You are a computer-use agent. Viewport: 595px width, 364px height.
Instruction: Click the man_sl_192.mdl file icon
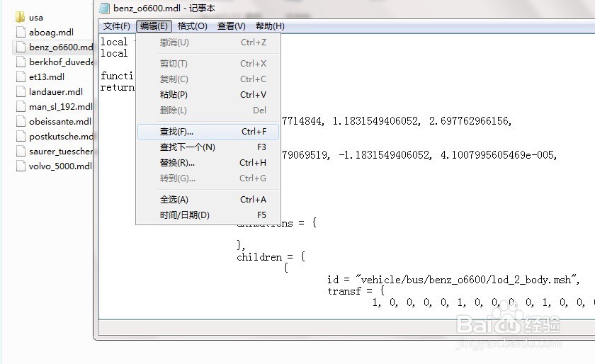pos(21,107)
